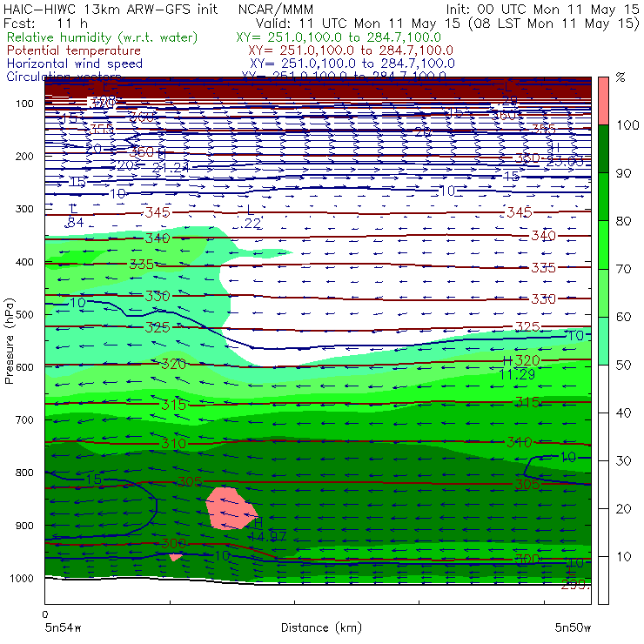Screen dimensions: 644x644
Task: Click the '(08 LST Mon 11 May 15)' text
Action: (x=554, y=23)
